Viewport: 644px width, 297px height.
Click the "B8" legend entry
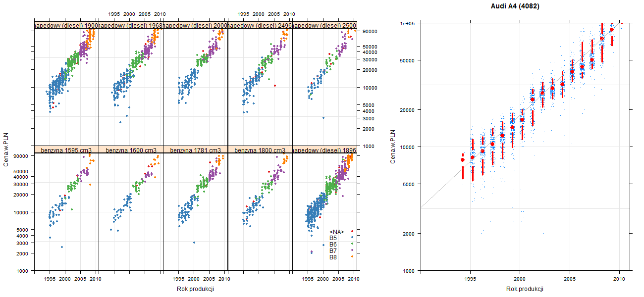[x=333, y=257]
